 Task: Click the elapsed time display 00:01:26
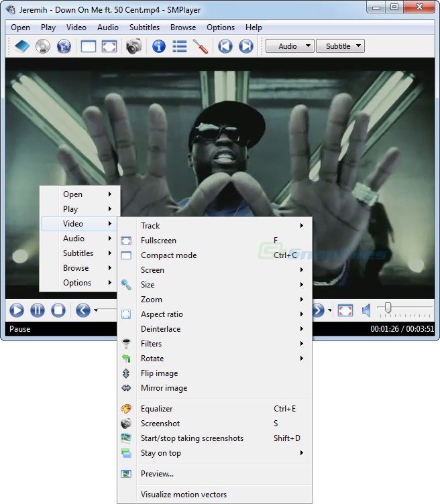pyautogui.click(x=384, y=329)
